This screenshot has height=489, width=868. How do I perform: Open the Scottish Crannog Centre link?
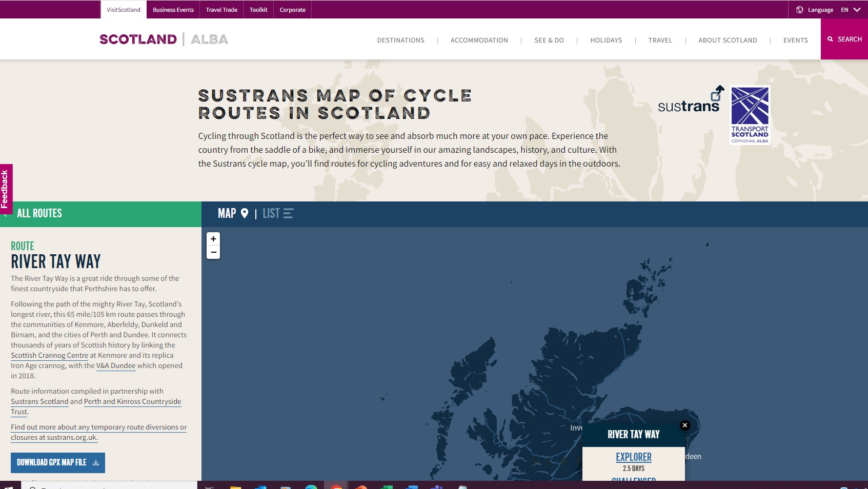[x=50, y=355]
